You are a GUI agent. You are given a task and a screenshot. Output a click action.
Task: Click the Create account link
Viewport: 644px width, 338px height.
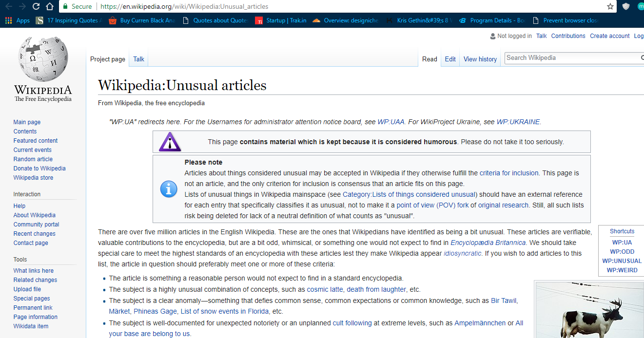click(x=610, y=36)
